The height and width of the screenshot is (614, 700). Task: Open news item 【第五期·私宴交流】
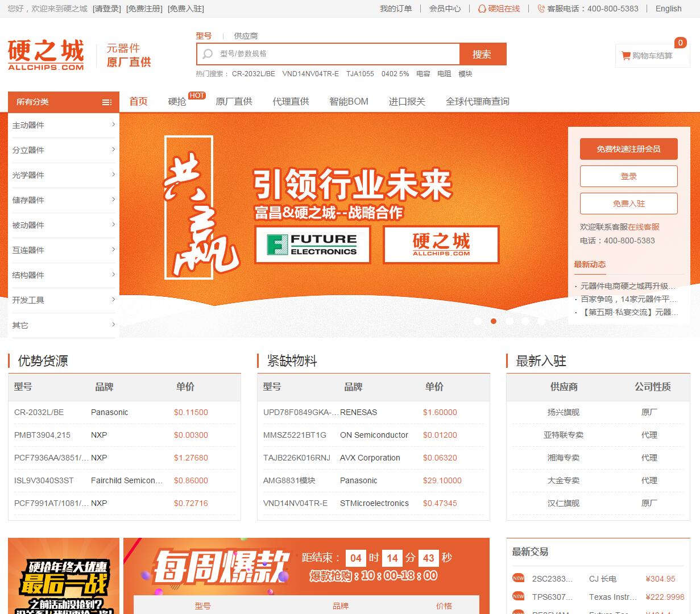629,312
